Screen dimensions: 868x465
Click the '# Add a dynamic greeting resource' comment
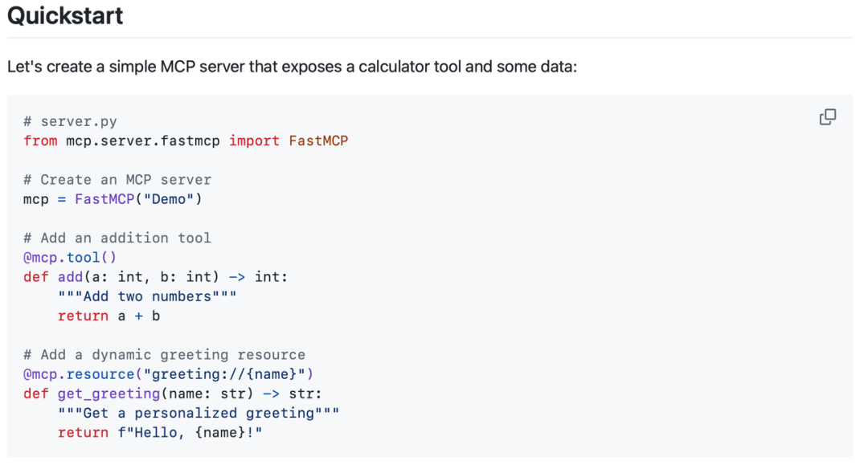click(164, 354)
